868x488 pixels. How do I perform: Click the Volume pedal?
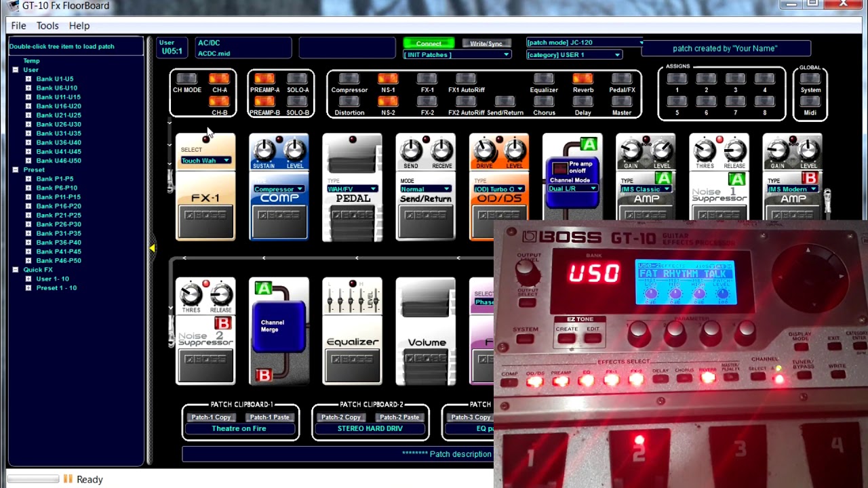(x=426, y=331)
